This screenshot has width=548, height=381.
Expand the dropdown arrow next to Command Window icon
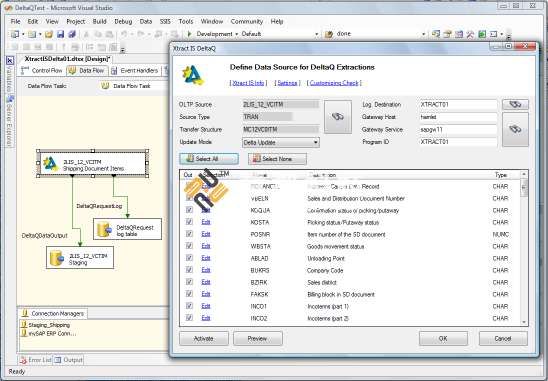pos(502,34)
